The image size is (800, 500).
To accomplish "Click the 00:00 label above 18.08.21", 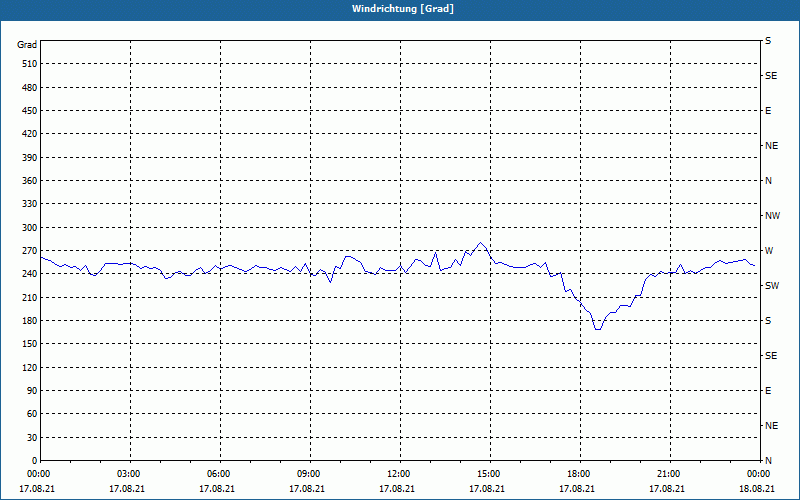I will [x=758, y=474].
